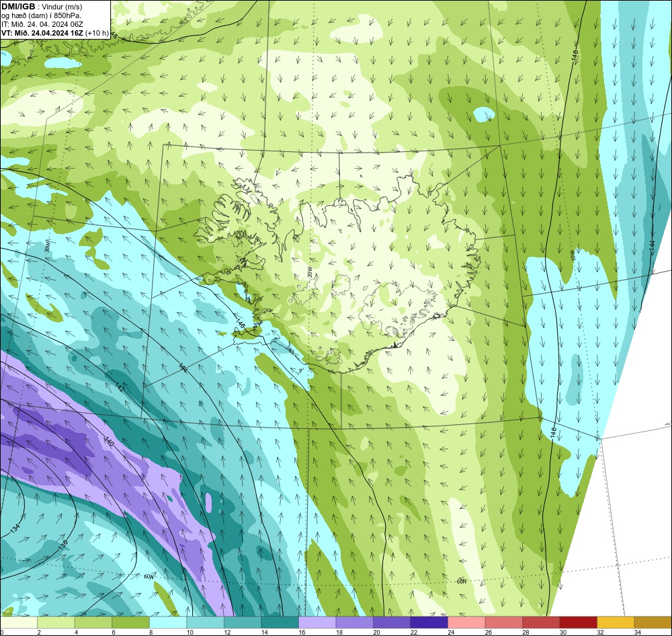Select the 'VT: Mið. 24.04.2024 16Z (+10 h)' line

[x=55, y=33]
